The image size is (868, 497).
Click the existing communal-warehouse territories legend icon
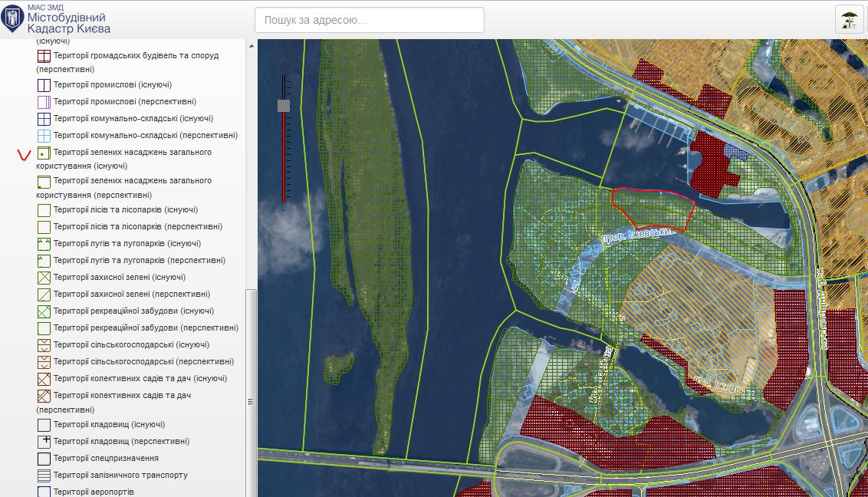tap(44, 119)
